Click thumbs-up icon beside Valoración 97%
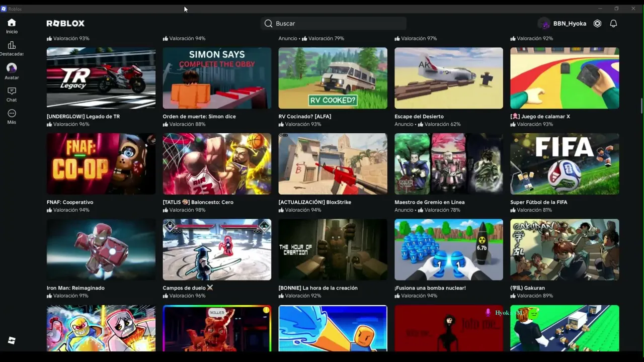This screenshot has height=362, width=644. (x=397, y=38)
